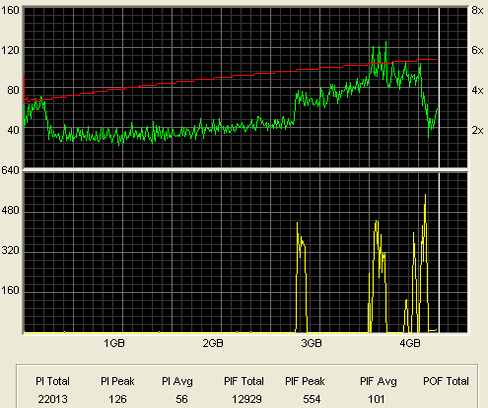Screen dimensions: 488x408
Task: Click the PIF Peak value 554
Action: [x=312, y=399]
